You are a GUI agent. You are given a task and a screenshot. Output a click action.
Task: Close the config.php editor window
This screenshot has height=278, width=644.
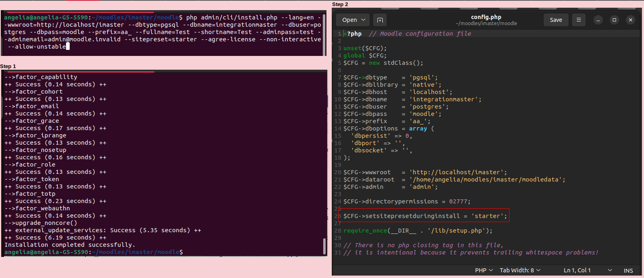630,20
